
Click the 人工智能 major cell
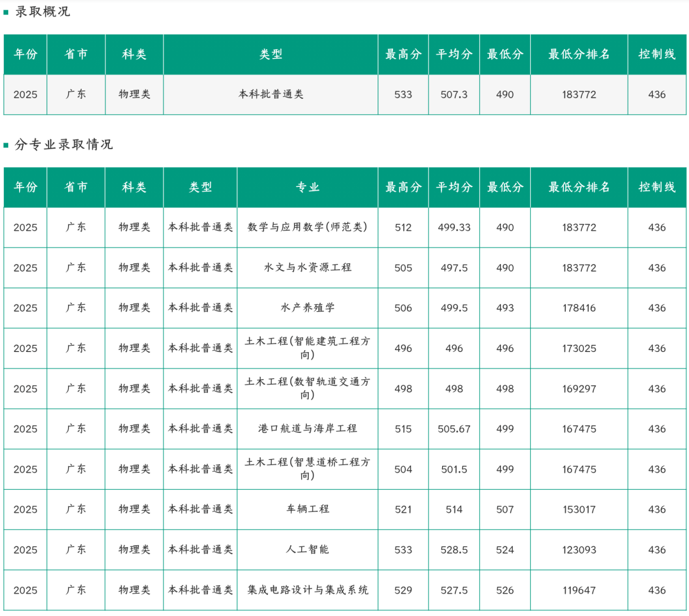(307, 550)
